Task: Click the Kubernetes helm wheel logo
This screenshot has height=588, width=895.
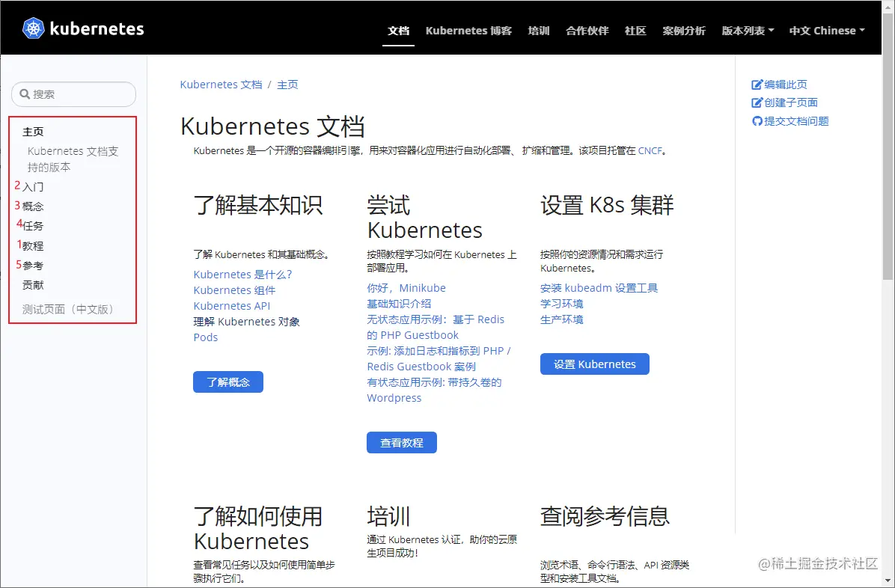Action: point(33,28)
